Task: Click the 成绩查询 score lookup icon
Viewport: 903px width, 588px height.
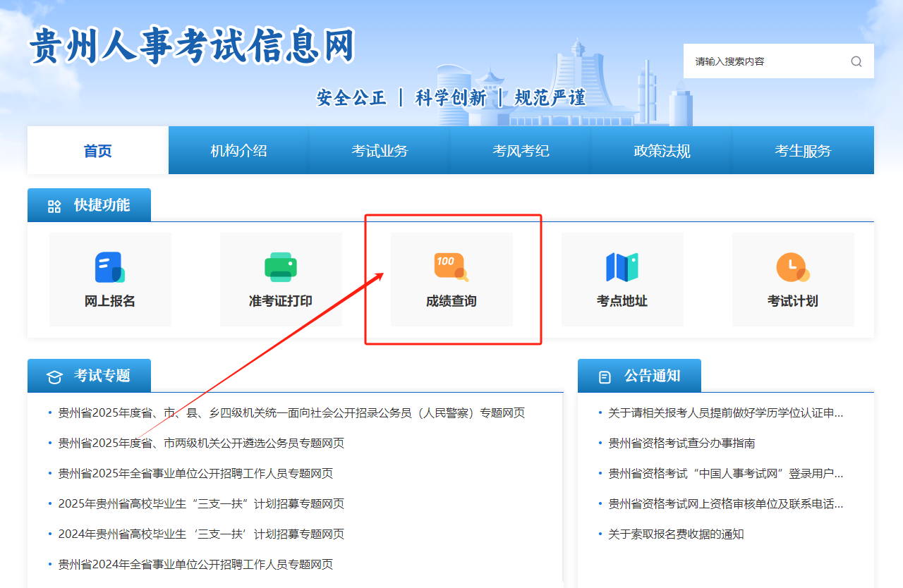Action: click(x=451, y=268)
